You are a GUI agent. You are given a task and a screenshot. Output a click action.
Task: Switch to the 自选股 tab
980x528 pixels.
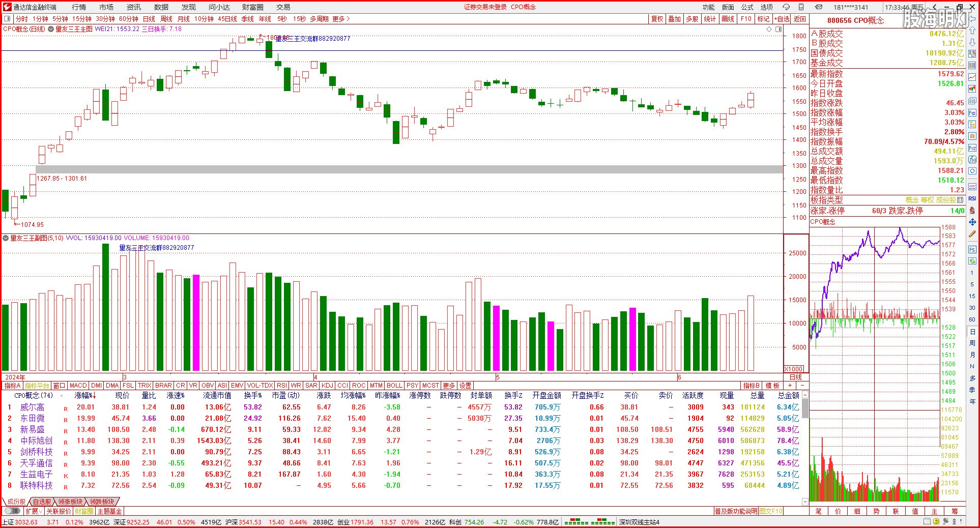click(42, 502)
